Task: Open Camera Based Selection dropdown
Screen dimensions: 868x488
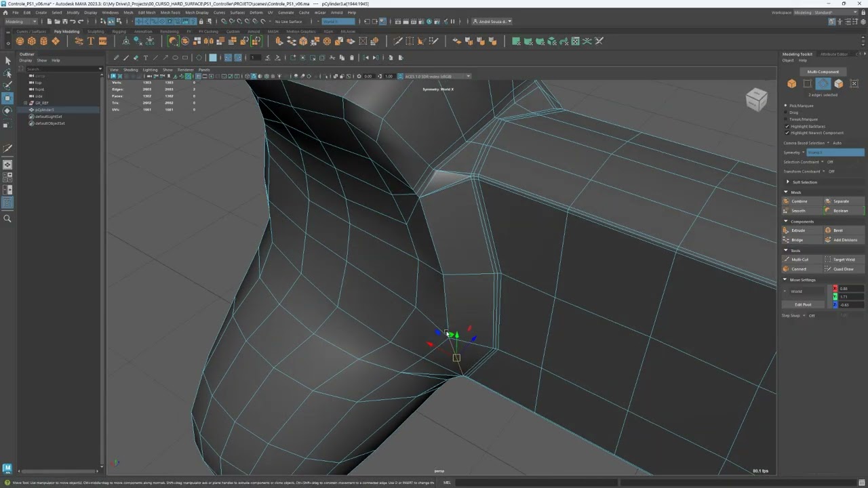Action: point(828,143)
